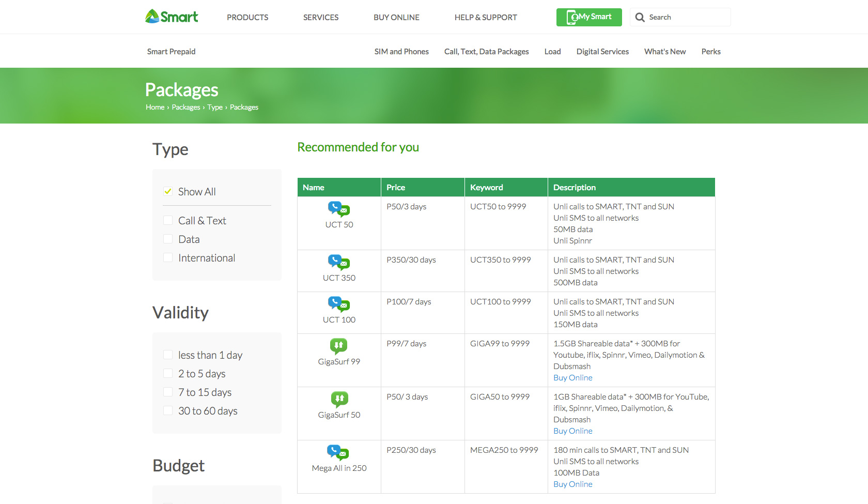Click the Home breadcrumb link

click(x=155, y=107)
